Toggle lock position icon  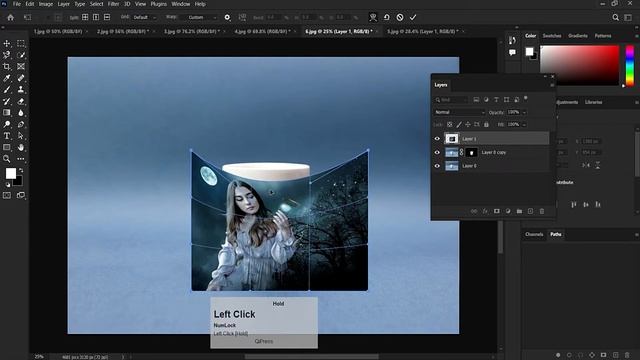[x=468, y=124]
